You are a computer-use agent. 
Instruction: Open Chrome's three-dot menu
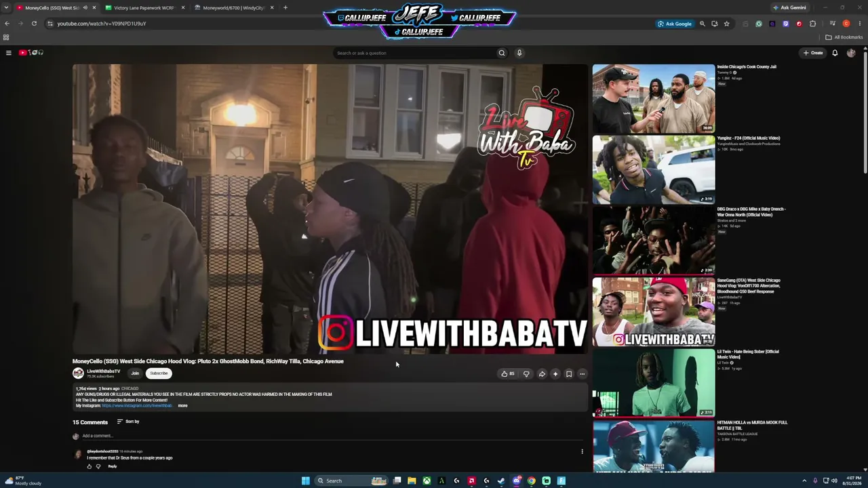(x=859, y=24)
